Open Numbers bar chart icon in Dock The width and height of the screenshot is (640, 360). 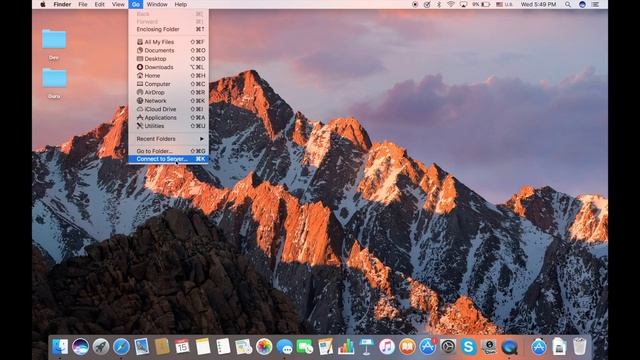346,347
